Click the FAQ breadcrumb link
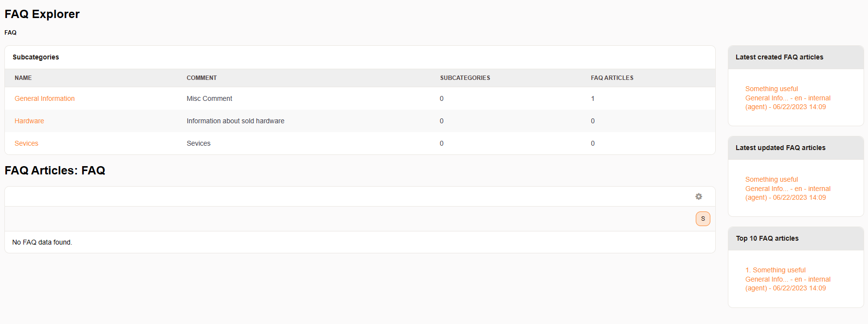Image resolution: width=868 pixels, height=324 pixels. [x=10, y=33]
